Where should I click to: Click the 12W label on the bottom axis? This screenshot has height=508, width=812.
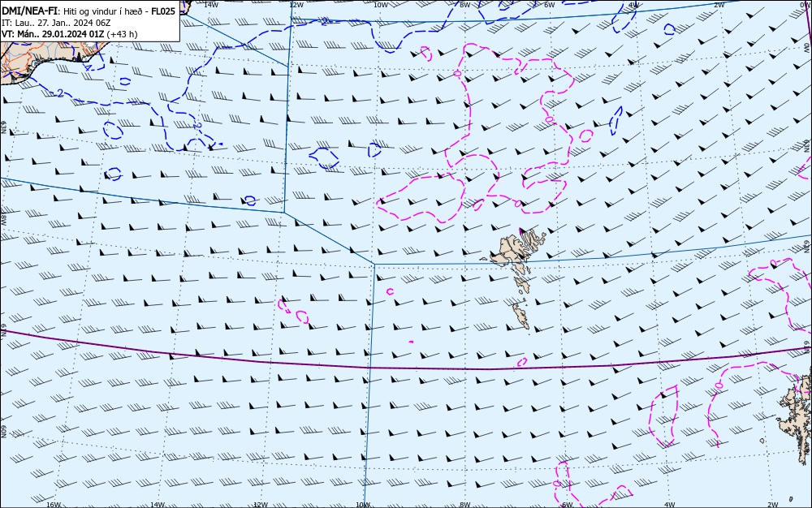coord(261,505)
